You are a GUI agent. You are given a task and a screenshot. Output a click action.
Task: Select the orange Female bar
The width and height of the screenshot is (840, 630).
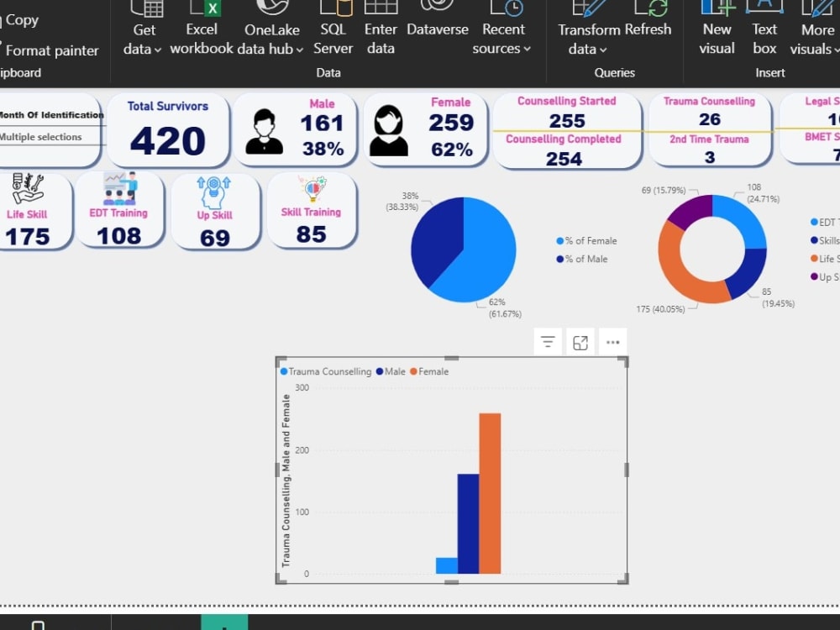(x=490, y=493)
